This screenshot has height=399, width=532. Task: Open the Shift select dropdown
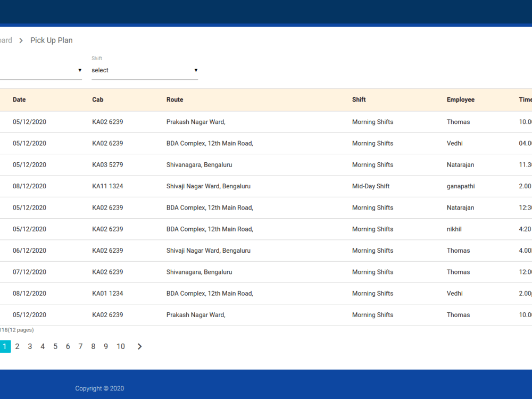point(145,70)
